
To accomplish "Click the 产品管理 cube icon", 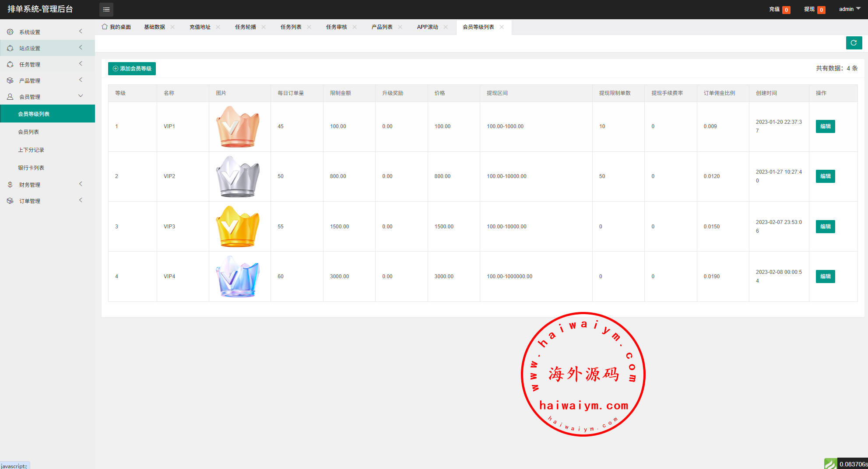I will tap(10, 80).
